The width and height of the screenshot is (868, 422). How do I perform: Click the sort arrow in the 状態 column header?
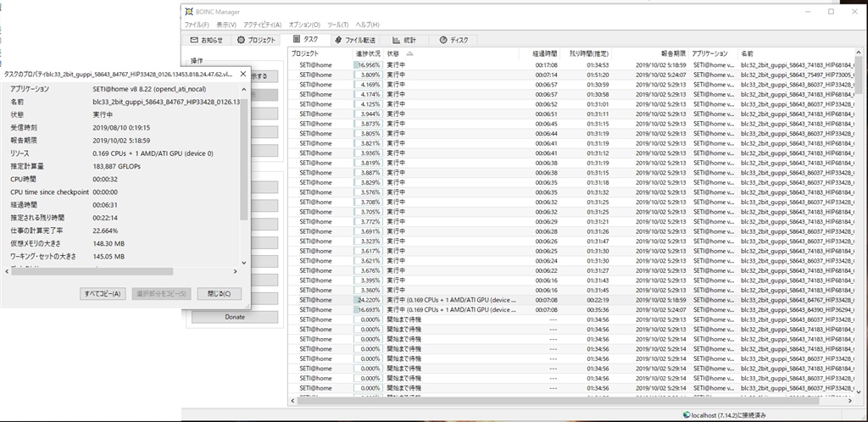pyautogui.click(x=409, y=53)
